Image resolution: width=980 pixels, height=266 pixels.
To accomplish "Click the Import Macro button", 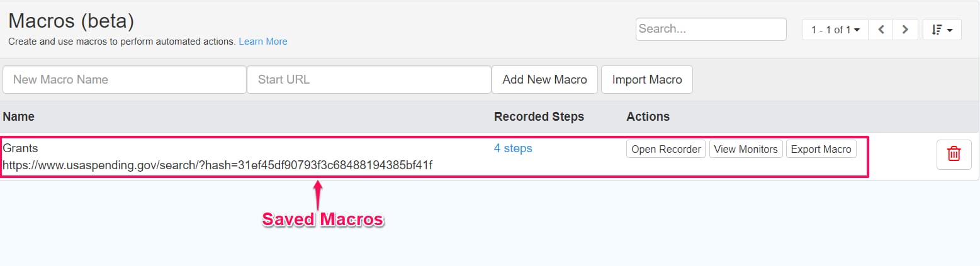I will click(646, 80).
